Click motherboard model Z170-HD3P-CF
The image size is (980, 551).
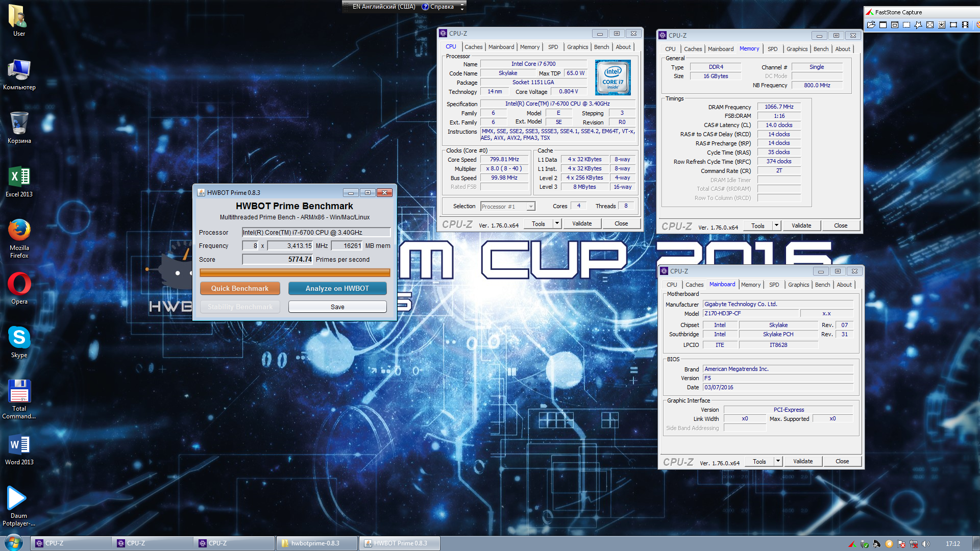pos(750,314)
